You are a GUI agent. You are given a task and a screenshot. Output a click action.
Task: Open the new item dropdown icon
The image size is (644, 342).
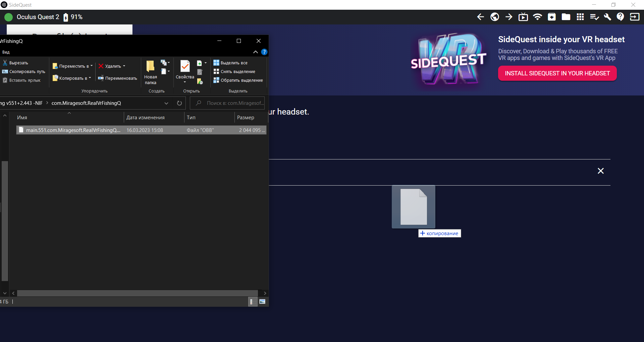point(165,63)
